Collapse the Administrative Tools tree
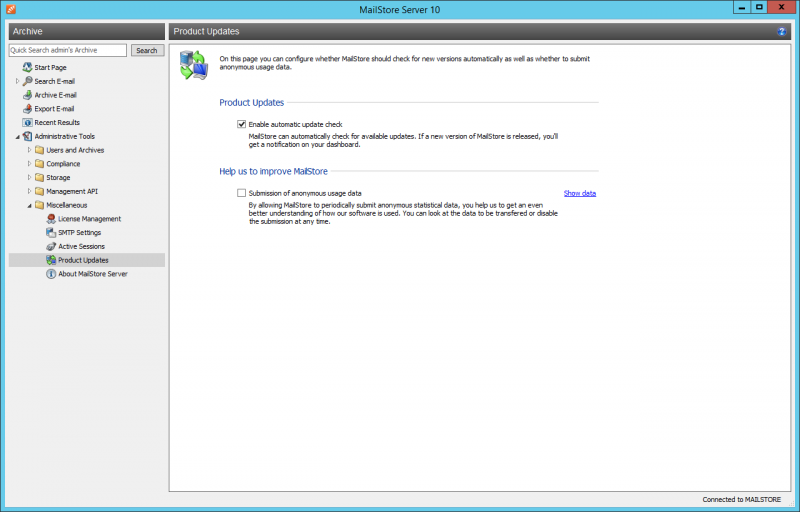800x512 pixels. click(17, 136)
